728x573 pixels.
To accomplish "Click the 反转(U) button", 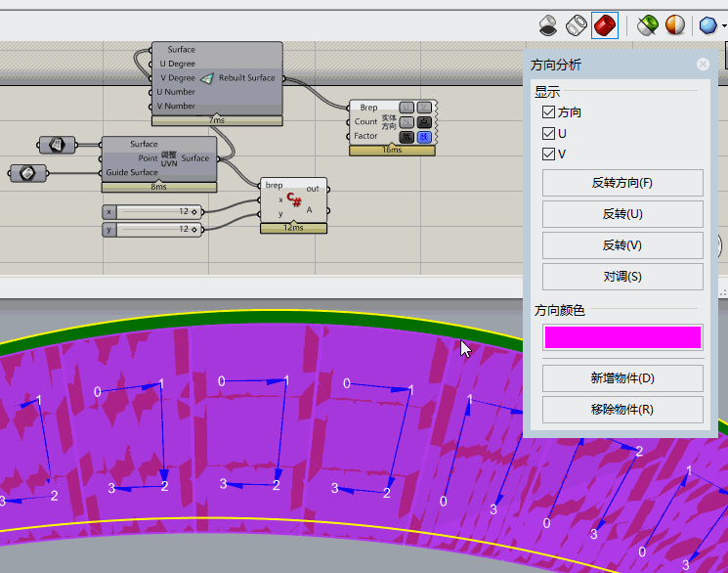I will [x=622, y=214].
